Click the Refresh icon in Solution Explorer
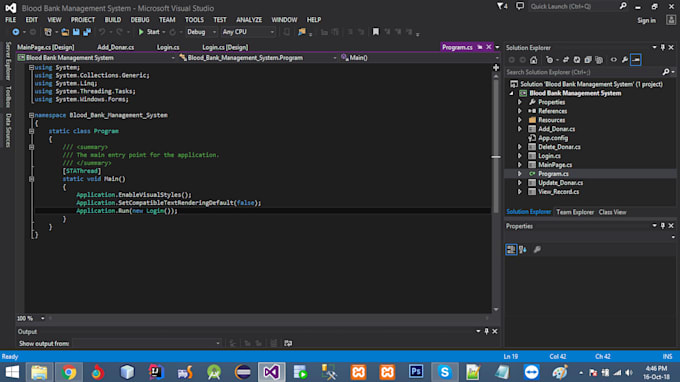This screenshot has height=382, width=680. click(x=577, y=60)
